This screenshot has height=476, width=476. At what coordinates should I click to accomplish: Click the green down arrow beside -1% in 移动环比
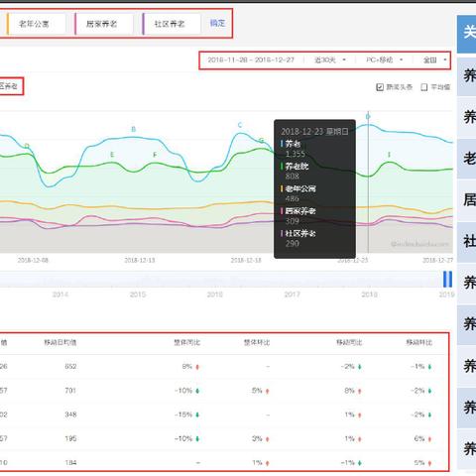(429, 367)
